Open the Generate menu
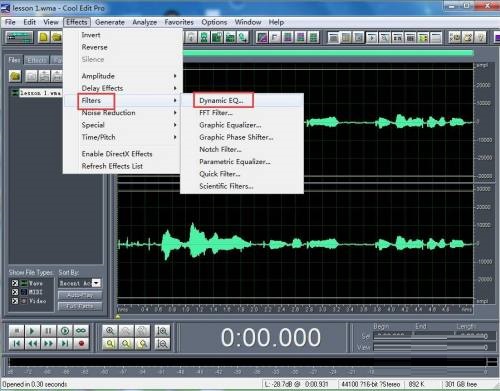 [110, 22]
